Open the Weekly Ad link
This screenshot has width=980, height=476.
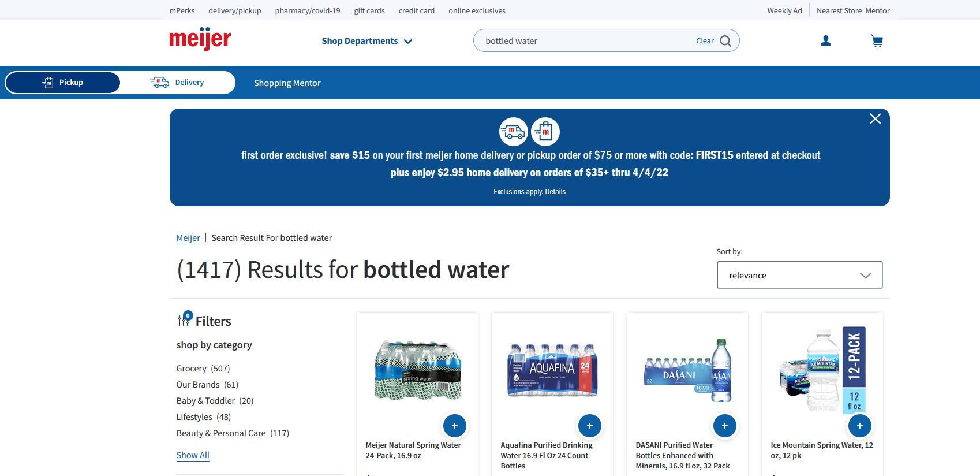click(x=784, y=10)
